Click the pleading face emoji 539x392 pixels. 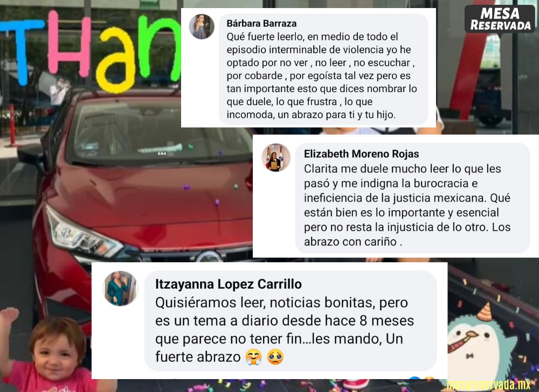(275, 358)
